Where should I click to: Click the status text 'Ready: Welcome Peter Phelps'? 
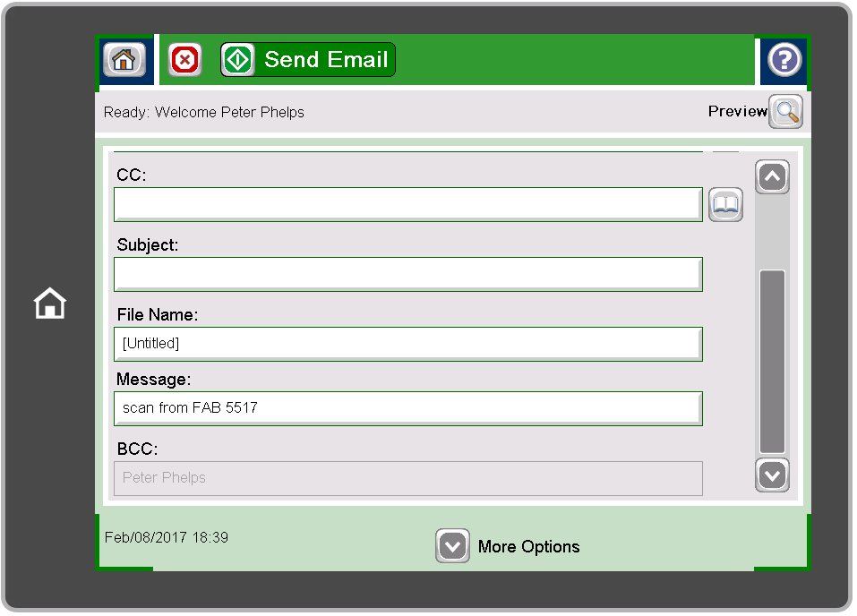(204, 112)
